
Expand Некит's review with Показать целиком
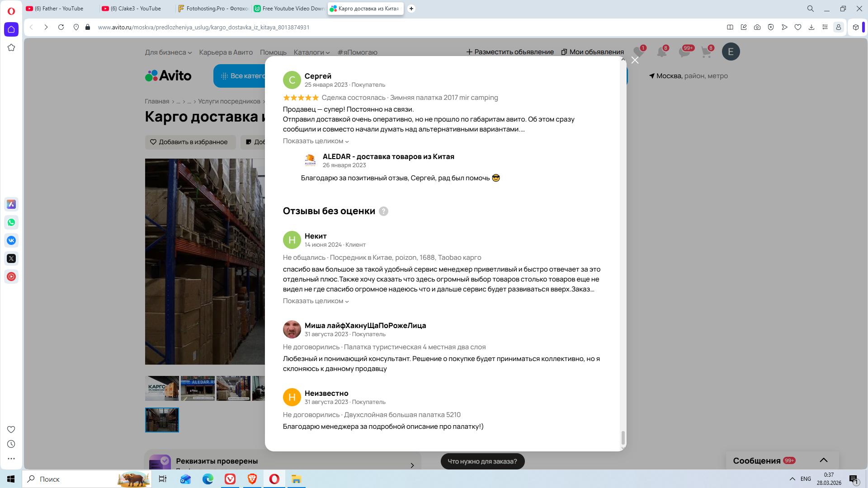click(x=316, y=301)
